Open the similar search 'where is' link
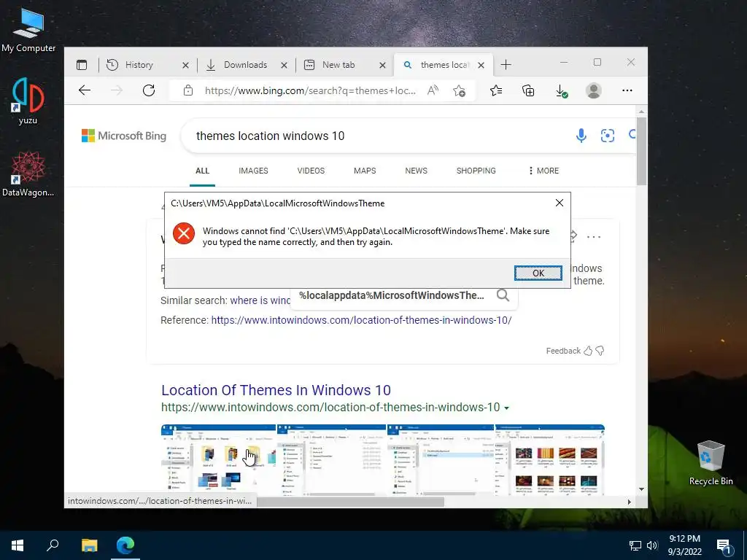The image size is (747, 560). click(260, 300)
